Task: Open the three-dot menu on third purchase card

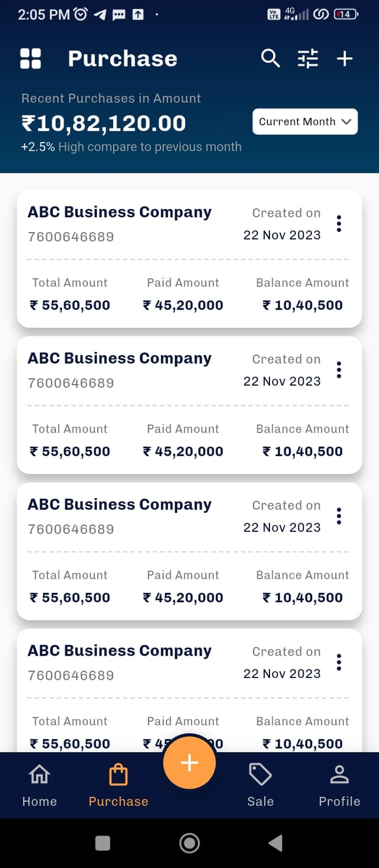Action: coord(339,516)
